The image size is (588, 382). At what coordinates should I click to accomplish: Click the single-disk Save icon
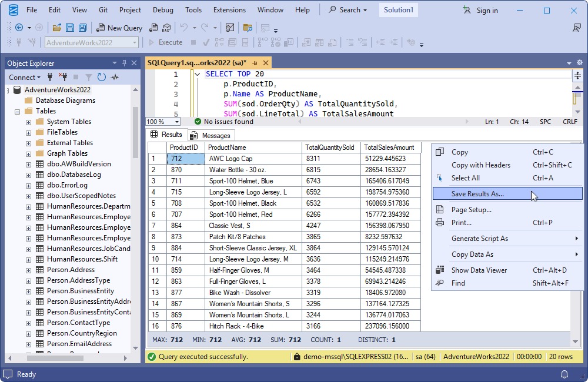tap(70, 28)
